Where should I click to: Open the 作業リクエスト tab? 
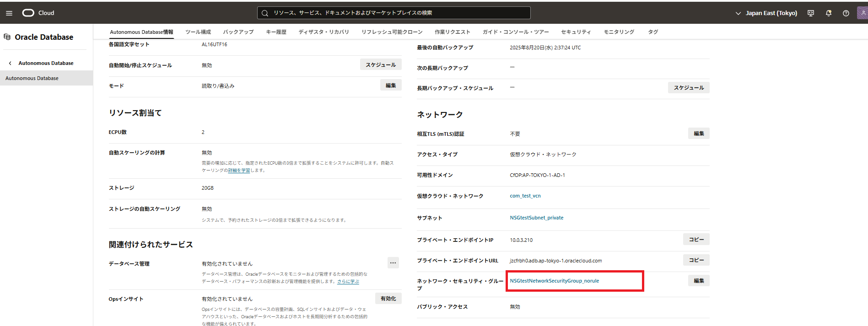(452, 32)
